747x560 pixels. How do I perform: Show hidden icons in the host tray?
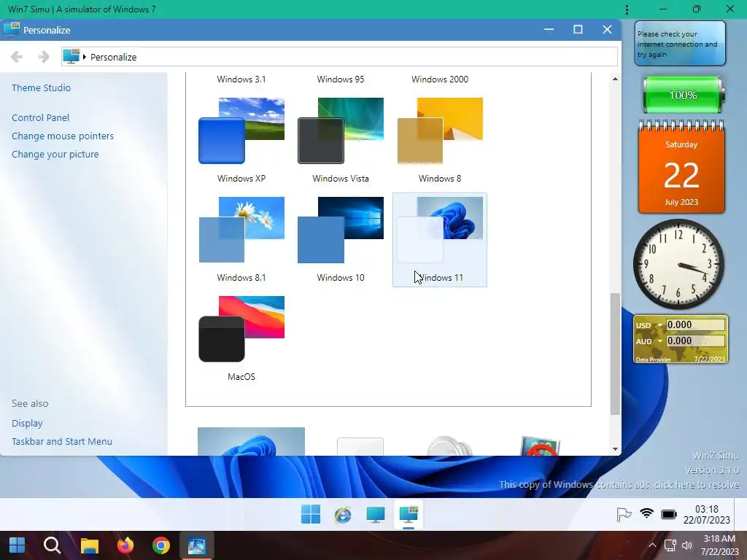[652, 545]
